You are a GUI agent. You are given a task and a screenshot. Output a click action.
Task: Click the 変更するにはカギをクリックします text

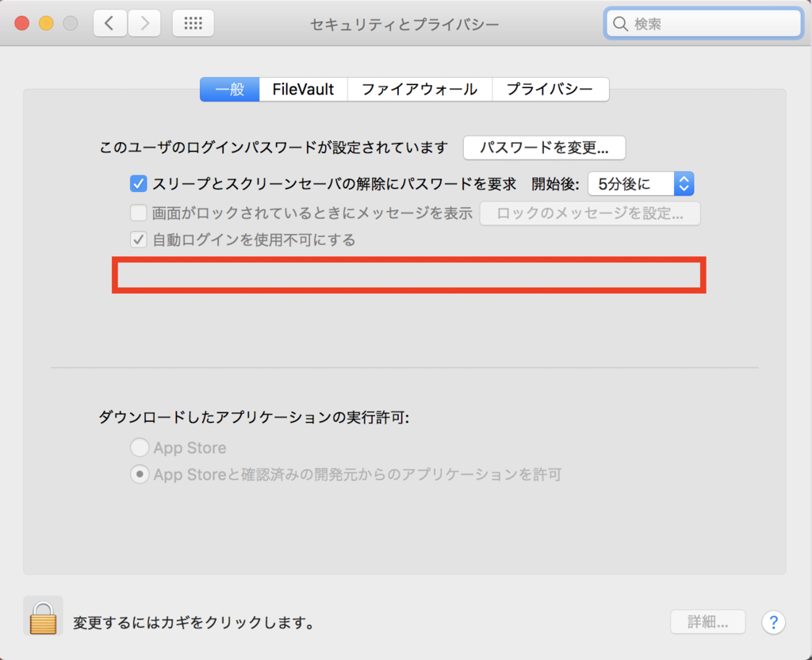195,623
